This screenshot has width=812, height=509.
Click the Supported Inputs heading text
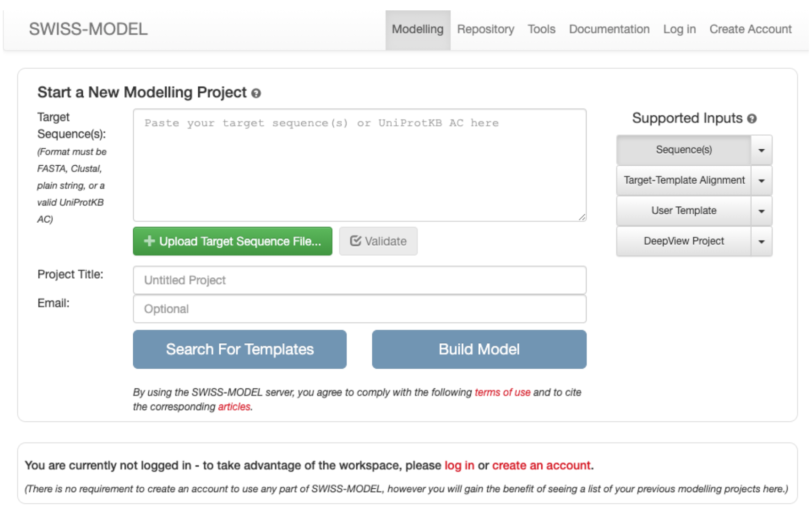click(687, 118)
